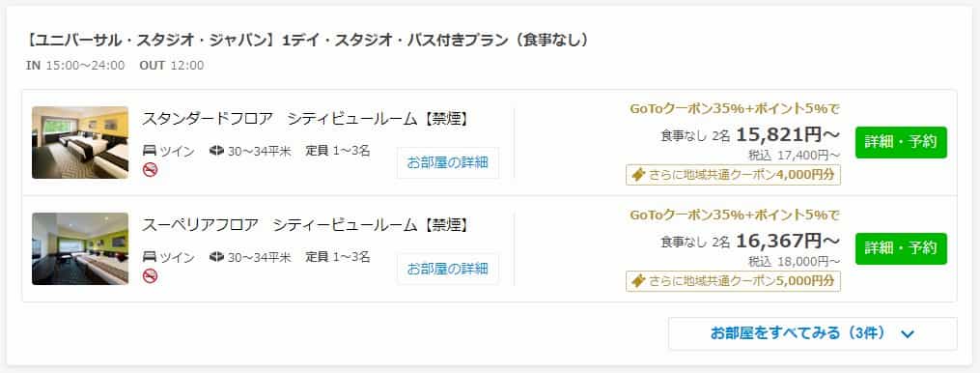Open お部屋の詳細 for Standard Floor room
The width and height of the screenshot is (980, 373).
pyautogui.click(x=447, y=162)
